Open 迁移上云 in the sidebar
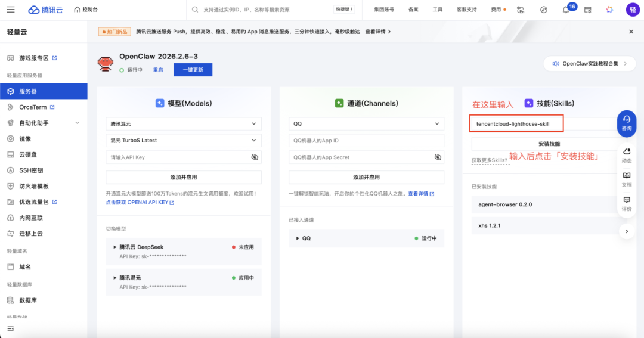 click(31, 234)
